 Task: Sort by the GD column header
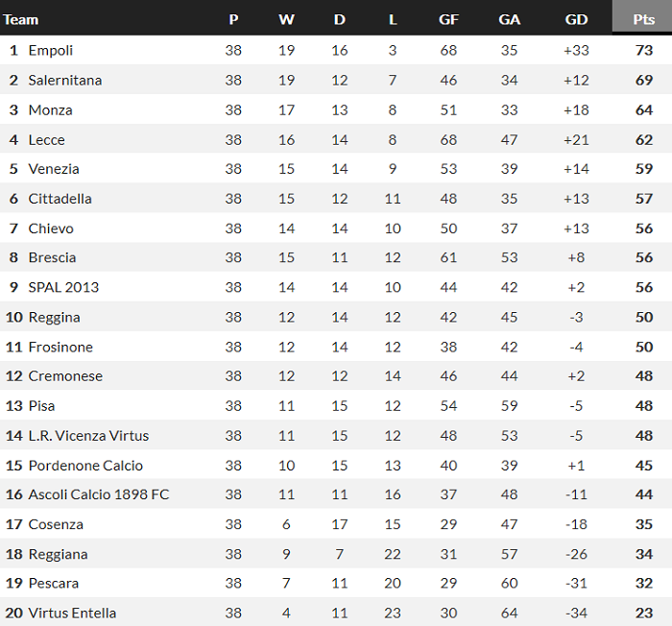[x=576, y=19]
